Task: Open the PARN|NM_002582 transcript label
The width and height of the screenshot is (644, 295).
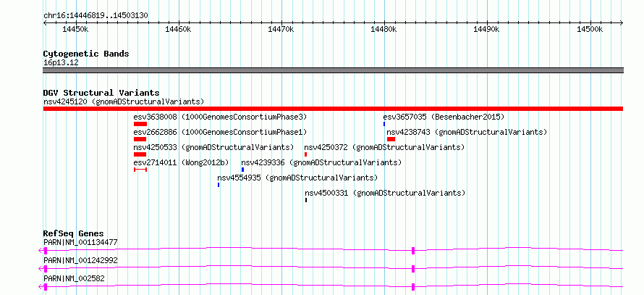Action: pos(74,278)
